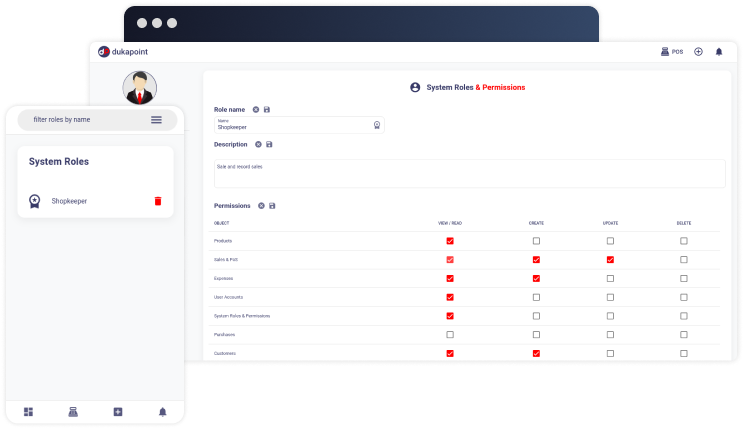Save Description with disk icon
744x429 pixels.
[269, 144]
